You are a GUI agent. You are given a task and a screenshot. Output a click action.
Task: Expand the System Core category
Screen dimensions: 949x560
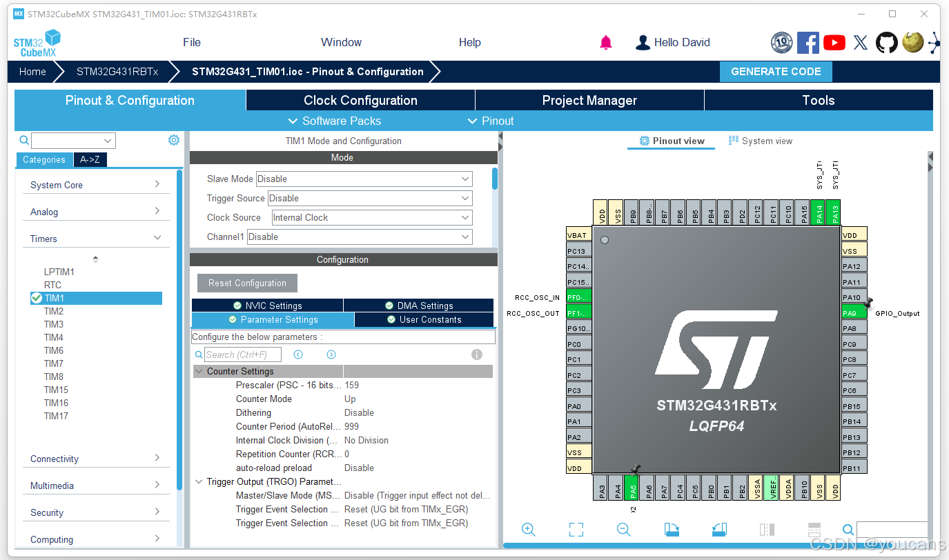pyautogui.click(x=95, y=185)
